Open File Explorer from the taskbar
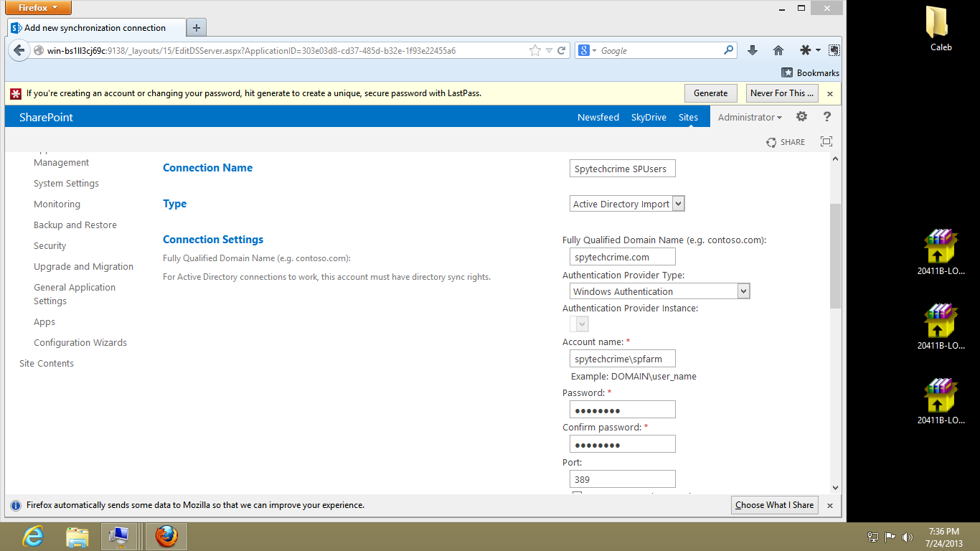 point(77,536)
